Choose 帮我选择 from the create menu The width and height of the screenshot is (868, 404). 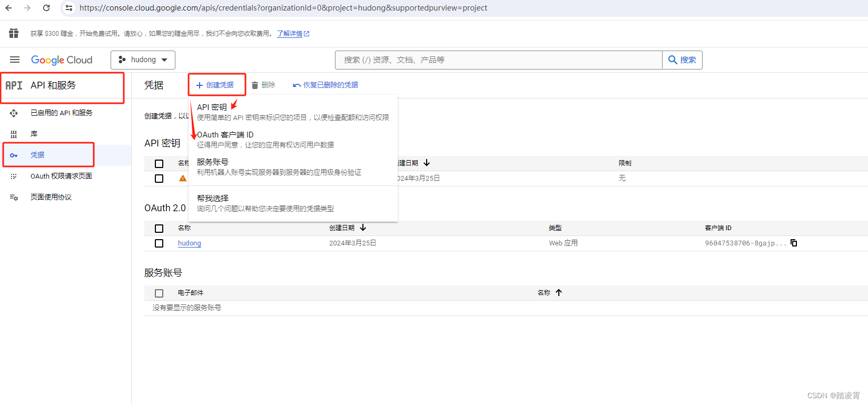293,203
